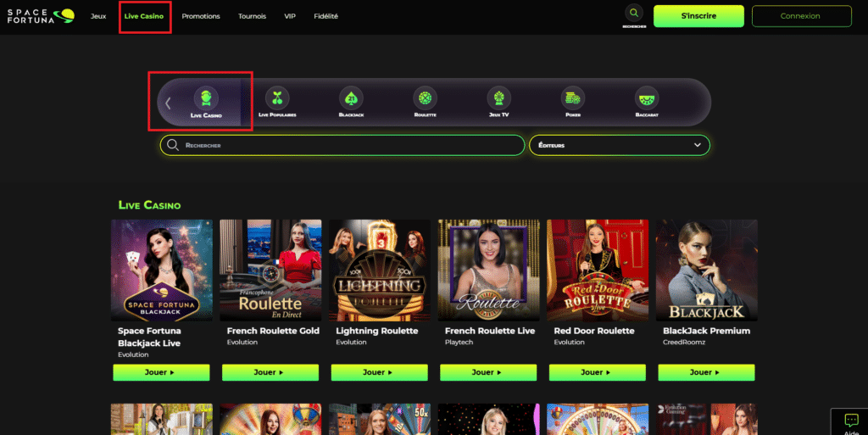Open the Promotions page
The image size is (868, 435).
pyautogui.click(x=201, y=16)
